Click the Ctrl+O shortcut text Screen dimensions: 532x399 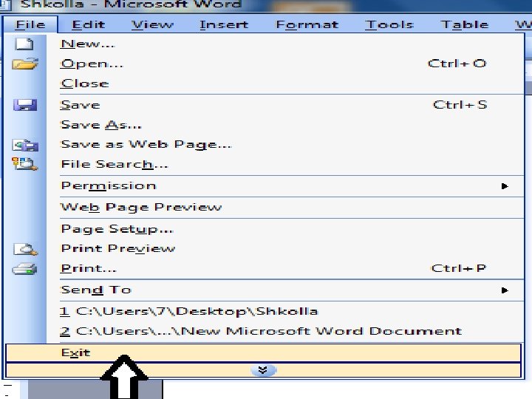coord(457,64)
